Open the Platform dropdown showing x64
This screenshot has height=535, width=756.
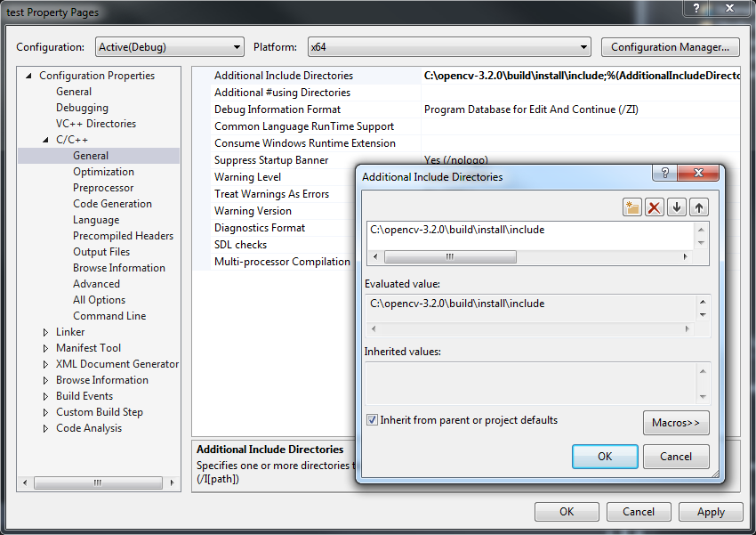tap(584, 47)
